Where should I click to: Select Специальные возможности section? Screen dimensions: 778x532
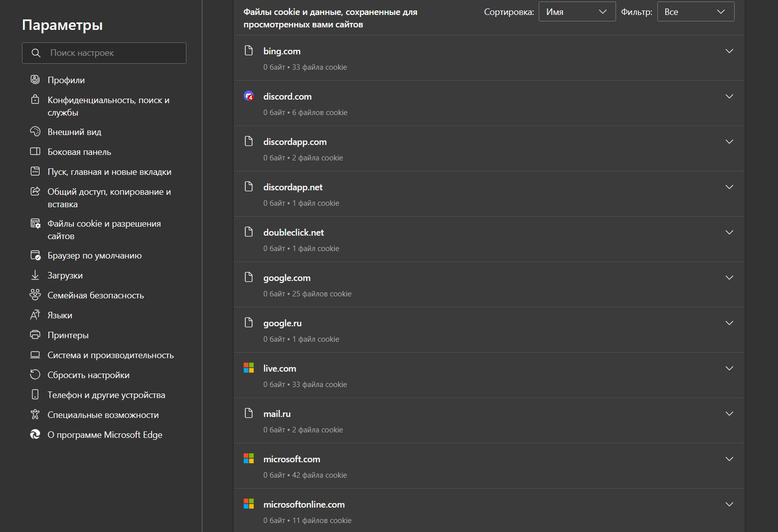(104, 414)
